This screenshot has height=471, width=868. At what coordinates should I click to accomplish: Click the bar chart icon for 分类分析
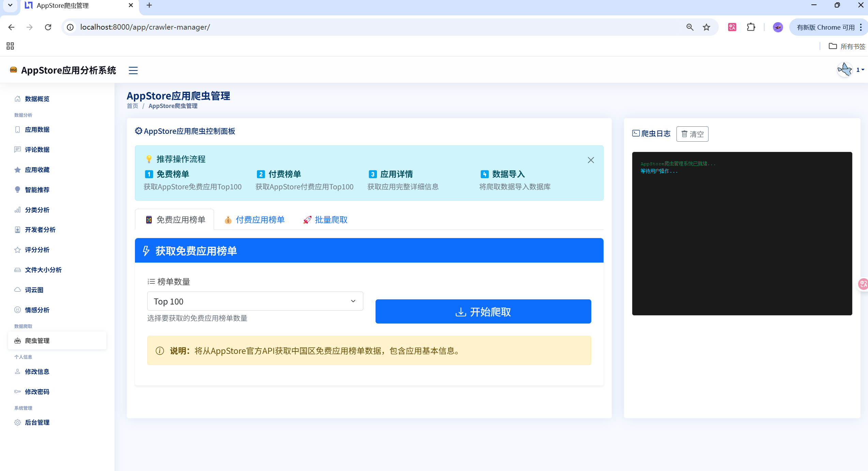coord(17,210)
